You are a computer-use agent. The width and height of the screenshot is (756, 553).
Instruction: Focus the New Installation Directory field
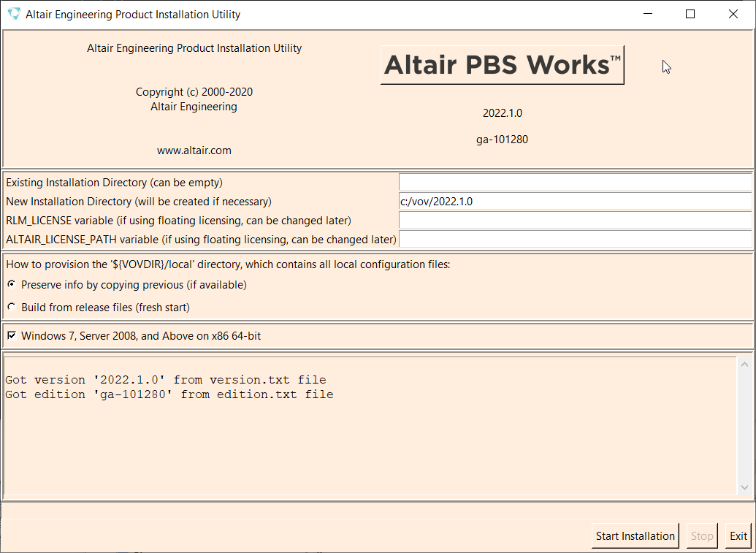575,202
